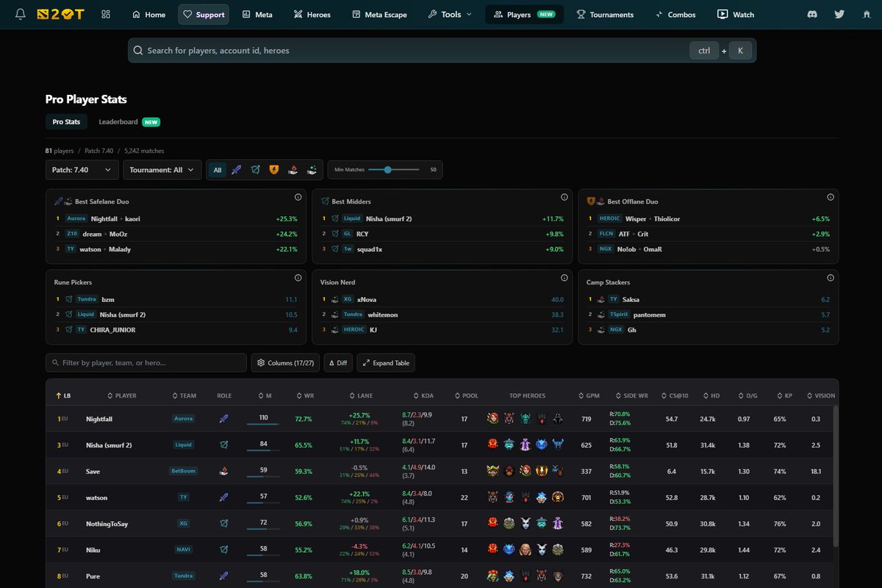The image size is (882, 588).
Task: Click the first top hero icon in Nightfall's row
Action: 493,419
